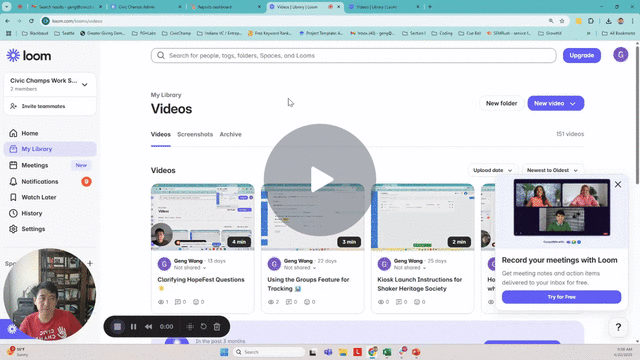Click the help question mark button

pyautogui.click(x=618, y=327)
